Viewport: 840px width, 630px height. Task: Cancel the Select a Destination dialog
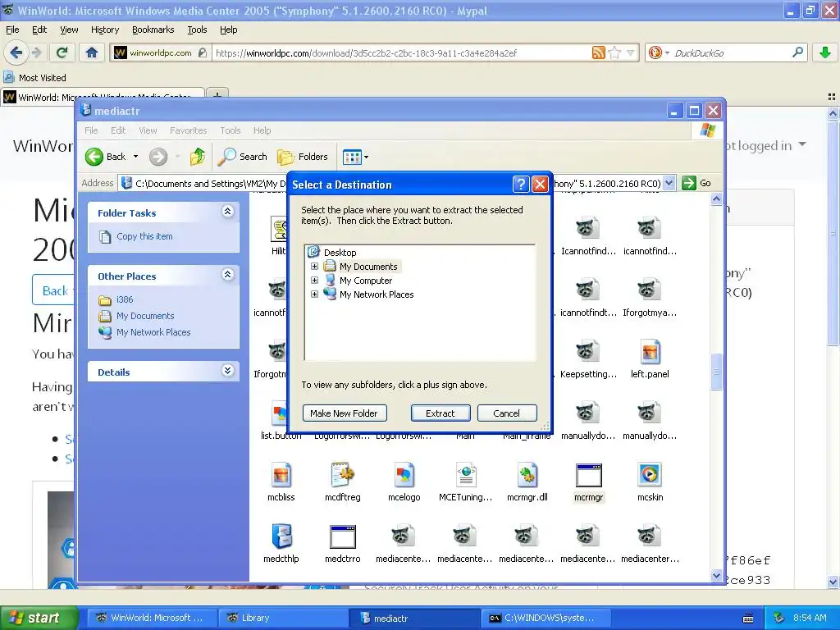(x=506, y=413)
